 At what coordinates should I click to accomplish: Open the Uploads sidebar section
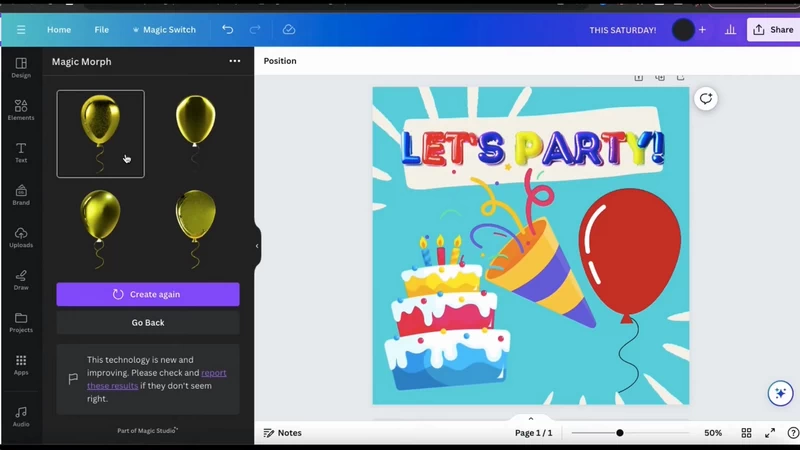21,237
